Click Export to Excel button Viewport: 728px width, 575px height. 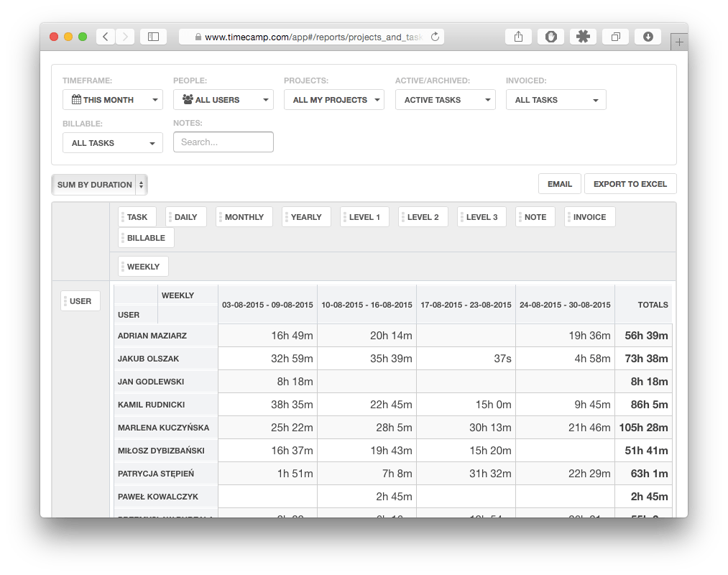(630, 184)
